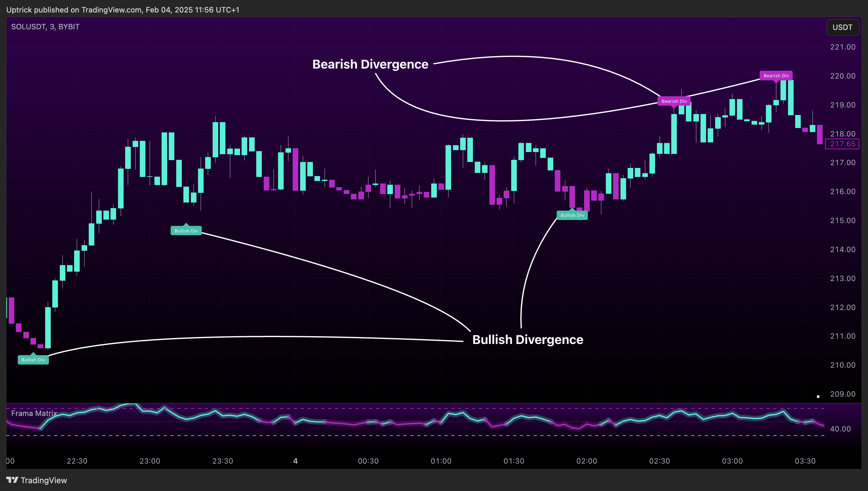This screenshot has width=868, height=491.
Task: Click the 215.00 price axis label
Action: coord(843,221)
